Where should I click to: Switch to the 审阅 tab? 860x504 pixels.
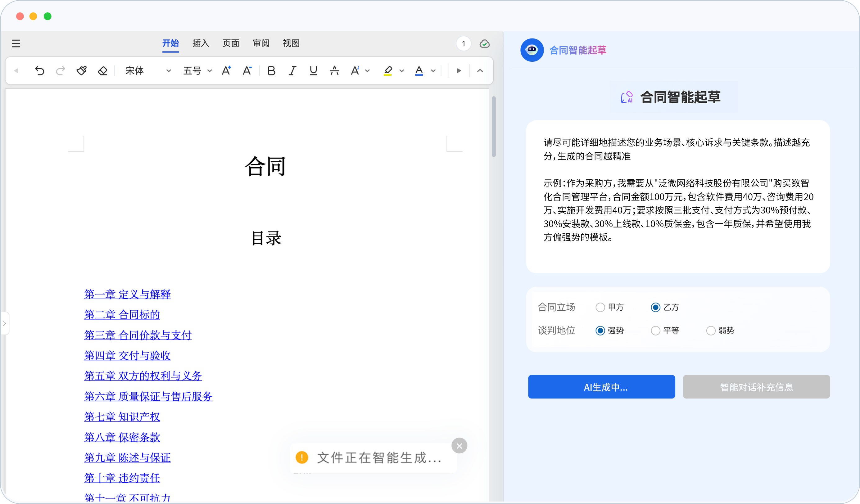coord(261,43)
